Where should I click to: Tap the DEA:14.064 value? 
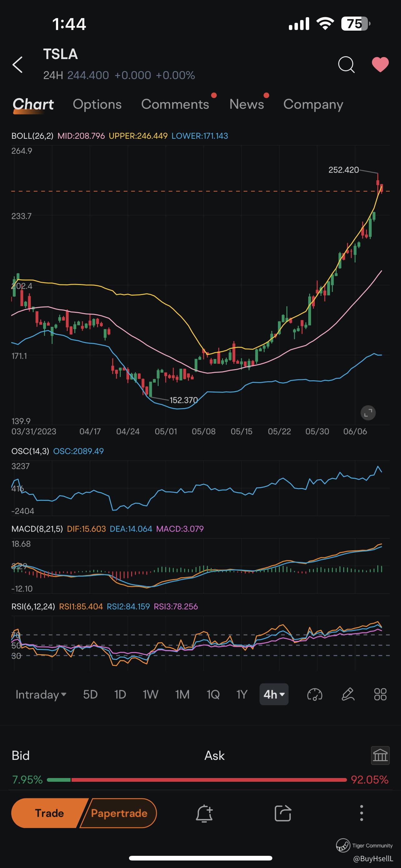click(x=131, y=529)
